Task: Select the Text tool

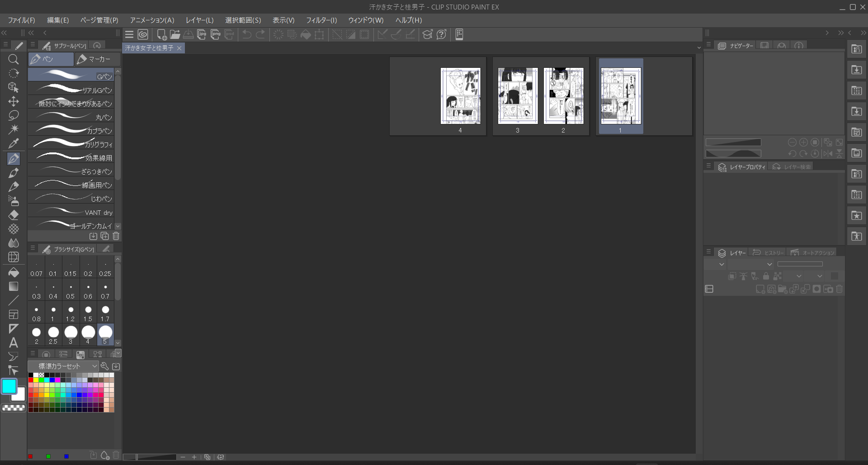Action: [x=14, y=342]
